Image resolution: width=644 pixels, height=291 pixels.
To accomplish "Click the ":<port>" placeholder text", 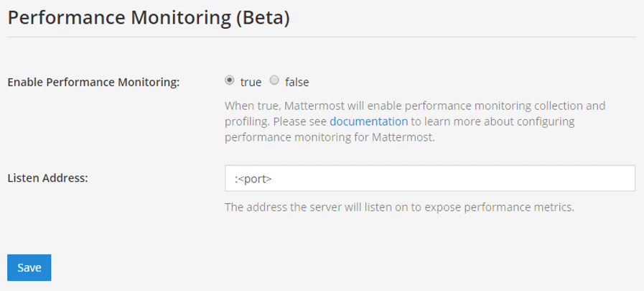I will (x=253, y=179).
